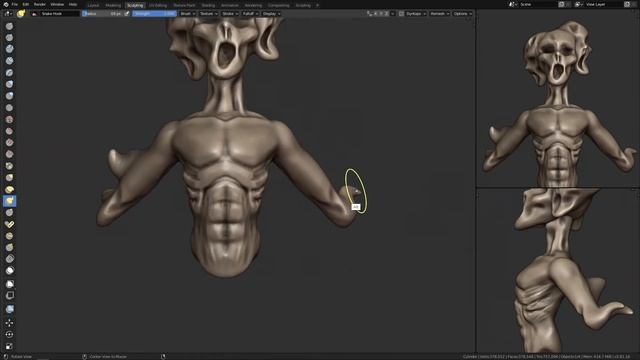640x360 pixels.
Task: Select the Grab brush tool
Action: click(9, 178)
